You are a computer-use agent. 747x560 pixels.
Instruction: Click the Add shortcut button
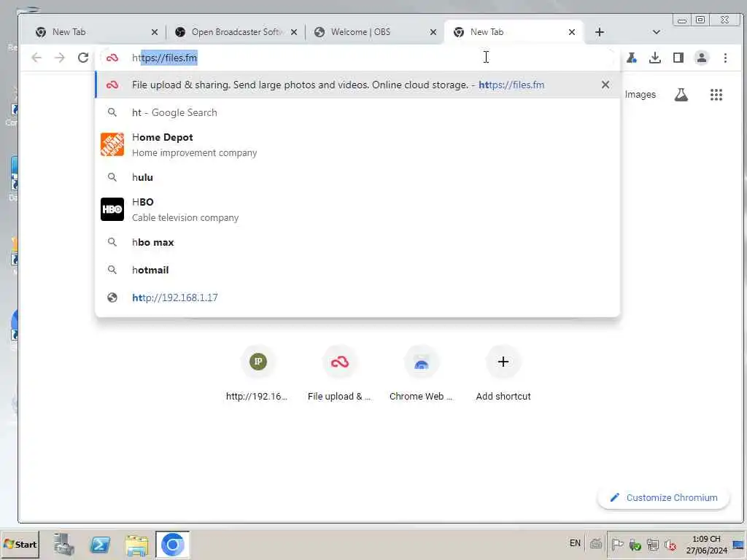pyautogui.click(x=503, y=374)
